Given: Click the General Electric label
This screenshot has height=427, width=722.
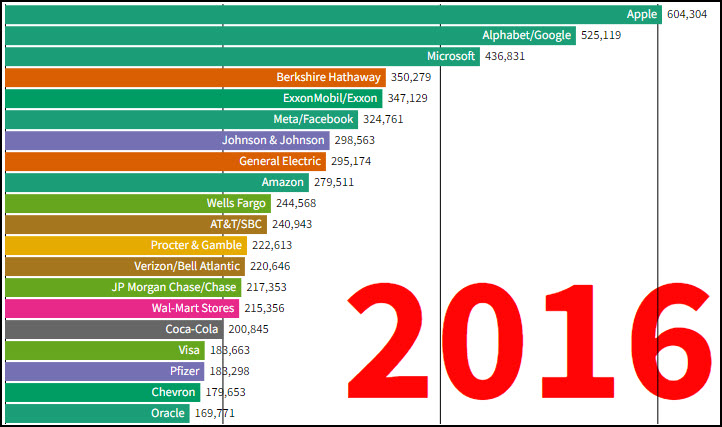Looking at the screenshot, I should pyautogui.click(x=280, y=161).
